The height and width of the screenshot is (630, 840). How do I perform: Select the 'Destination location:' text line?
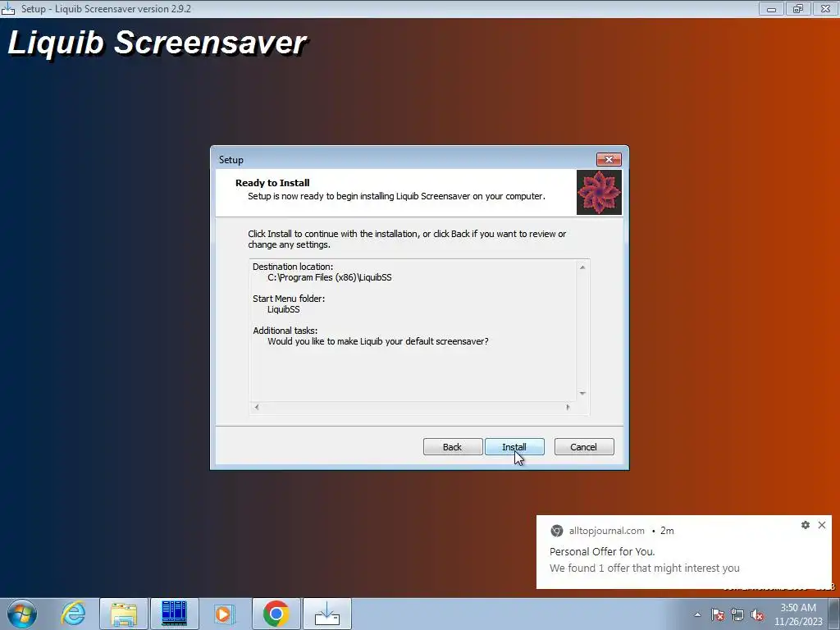point(293,267)
